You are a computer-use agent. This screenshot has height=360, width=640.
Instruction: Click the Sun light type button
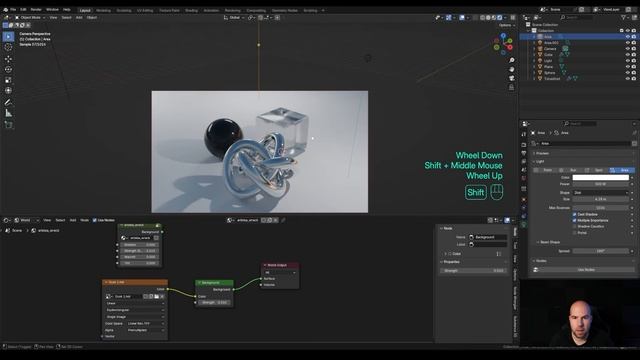[x=571, y=170]
